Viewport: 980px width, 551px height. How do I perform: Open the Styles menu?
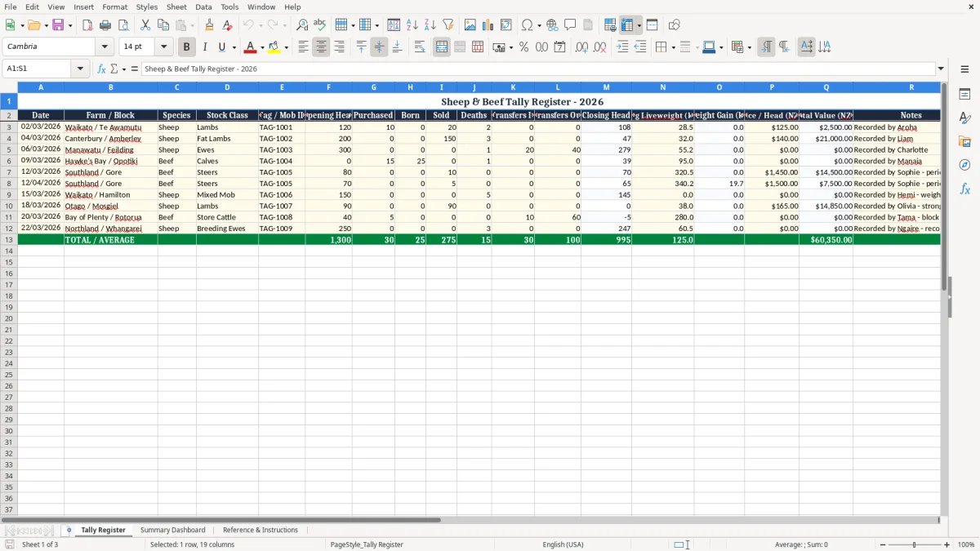(147, 7)
